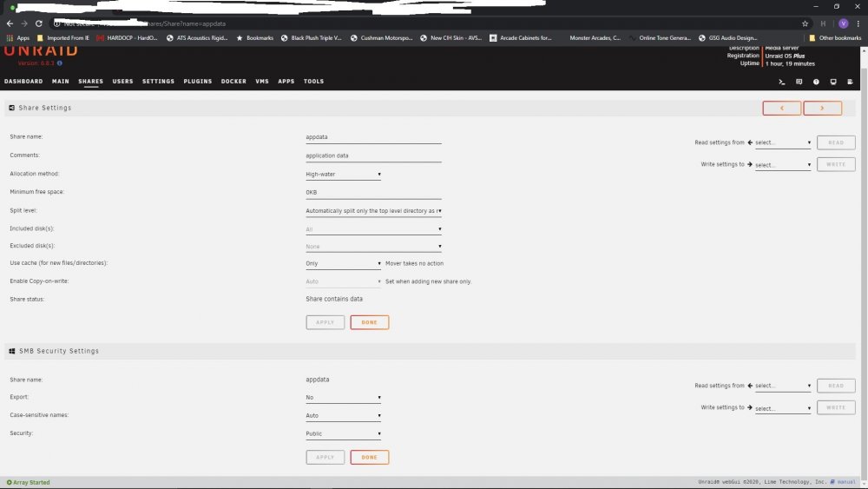Click Apply in SMB Security Settings
868x489 pixels.
click(325, 458)
